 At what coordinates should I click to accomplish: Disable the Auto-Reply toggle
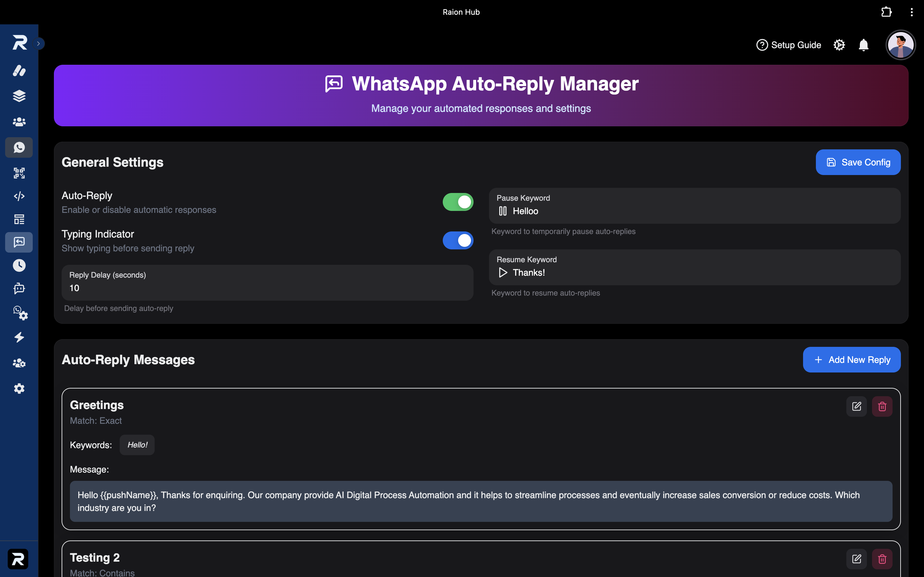coord(458,202)
